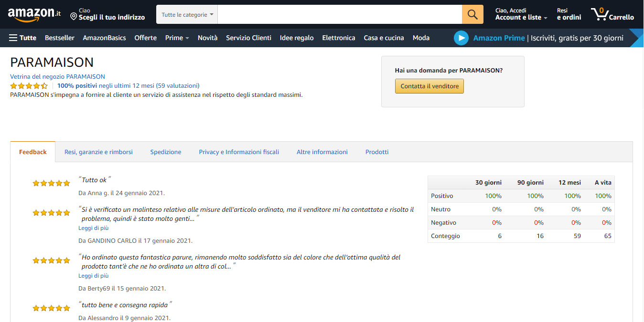644x322 pixels.
Task: Switch to the Prodotti tab
Action: click(x=377, y=152)
